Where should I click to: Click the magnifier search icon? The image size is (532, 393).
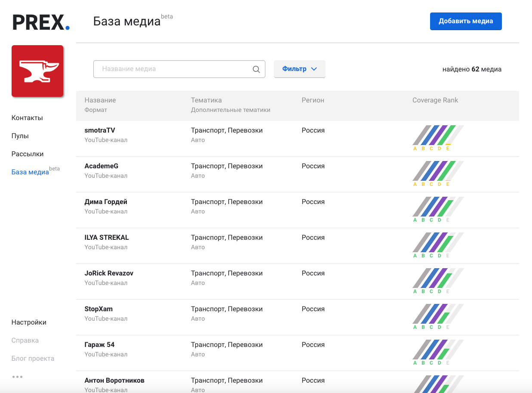tap(256, 69)
